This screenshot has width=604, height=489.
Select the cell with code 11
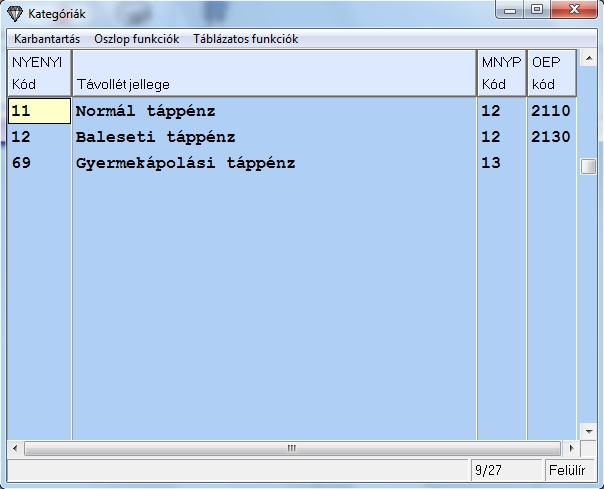(39, 111)
